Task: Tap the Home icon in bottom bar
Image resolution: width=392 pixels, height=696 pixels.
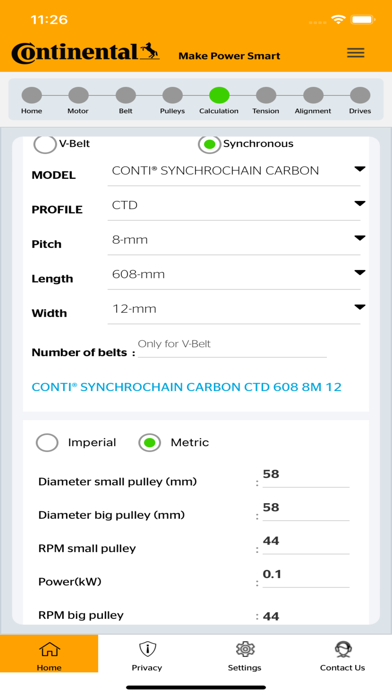Action: 49,649
